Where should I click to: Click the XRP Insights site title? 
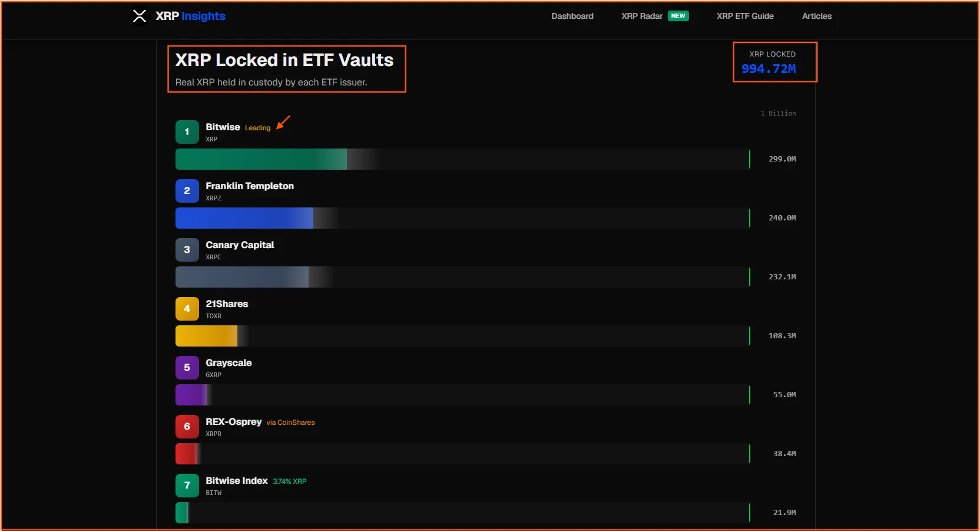click(190, 16)
